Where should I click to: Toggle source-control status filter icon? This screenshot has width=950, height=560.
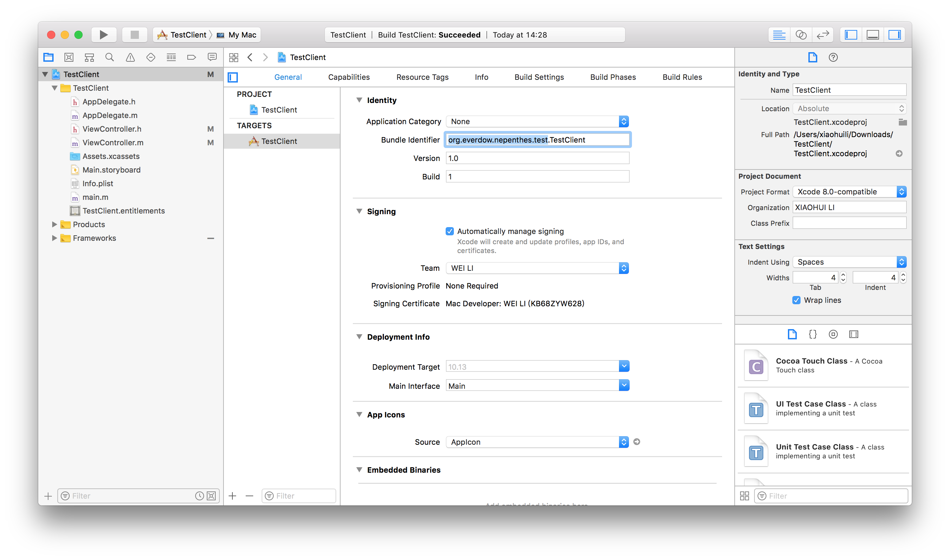[212, 496]
